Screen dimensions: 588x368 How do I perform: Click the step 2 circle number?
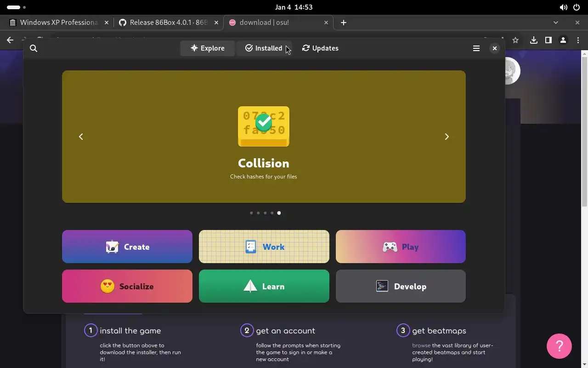coord(247,330)
